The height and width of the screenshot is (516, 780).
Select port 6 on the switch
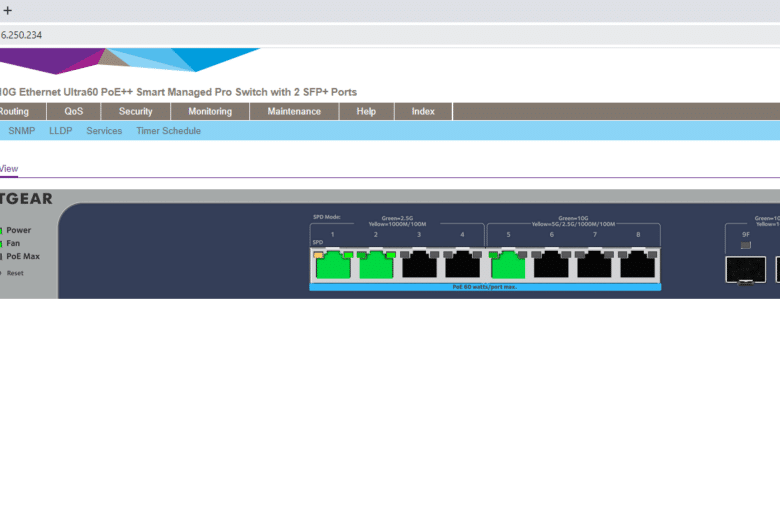tap(551, 265)
